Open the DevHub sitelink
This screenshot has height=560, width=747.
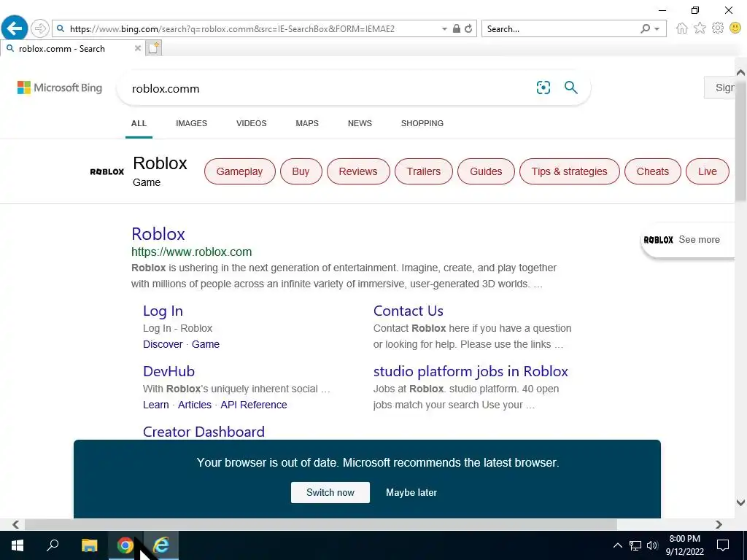pyautogui.click(x=169, y=371)
